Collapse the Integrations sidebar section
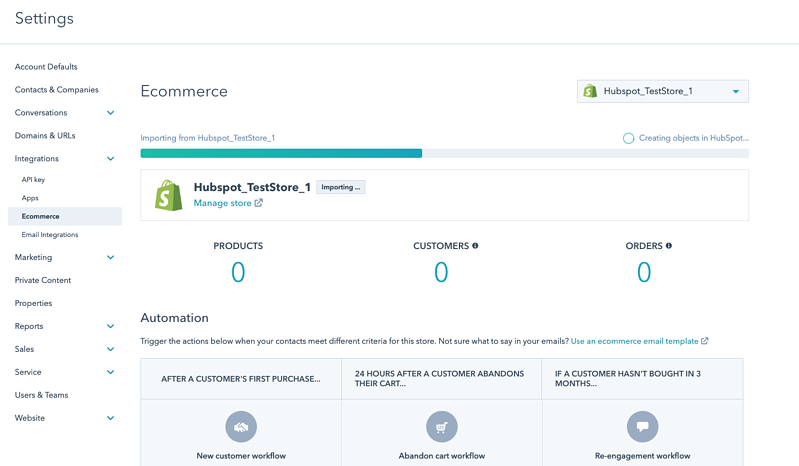The width and height of the screenshot is (799, 466). point(110,159)
